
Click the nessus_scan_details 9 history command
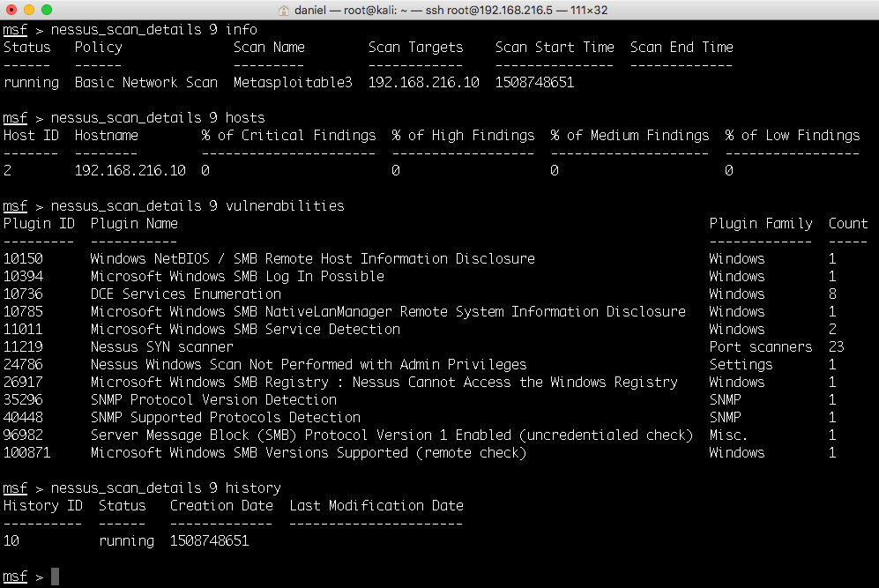tap(166, 488)
